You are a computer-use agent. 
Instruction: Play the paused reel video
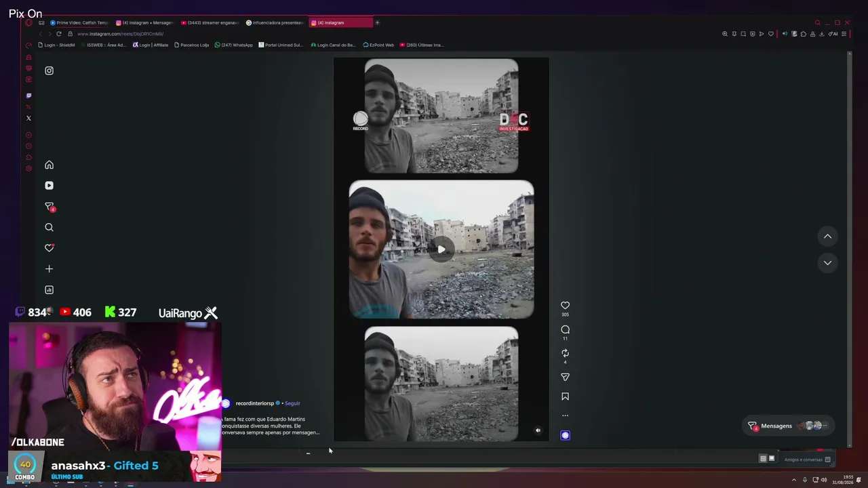(441, 249)
